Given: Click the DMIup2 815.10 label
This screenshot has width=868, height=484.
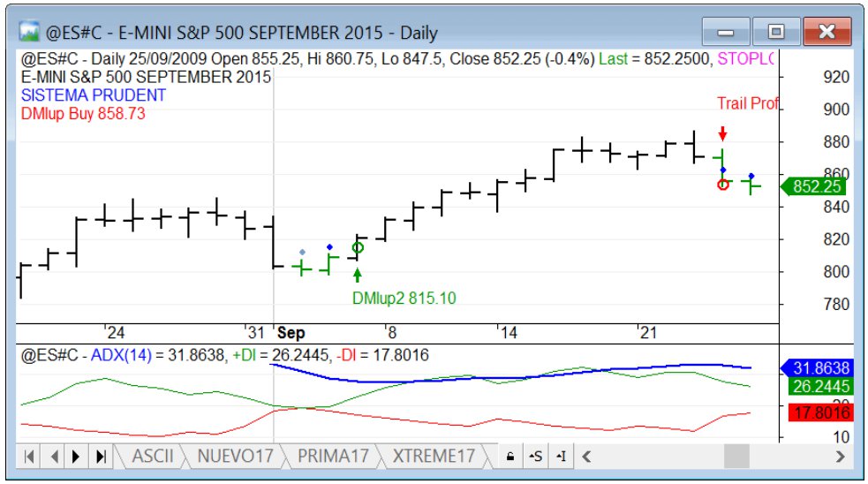Looking at the screenshot, I should 404,299.
